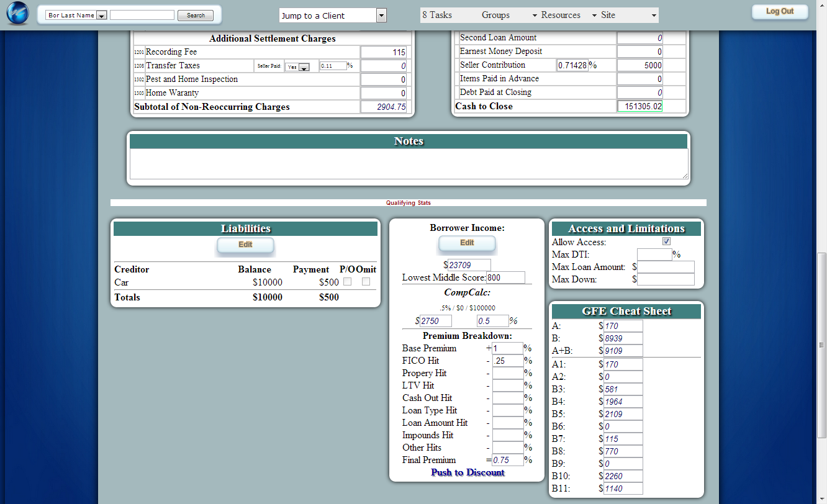
Task: Open the Groups menu
Action: tap(495, 15)
